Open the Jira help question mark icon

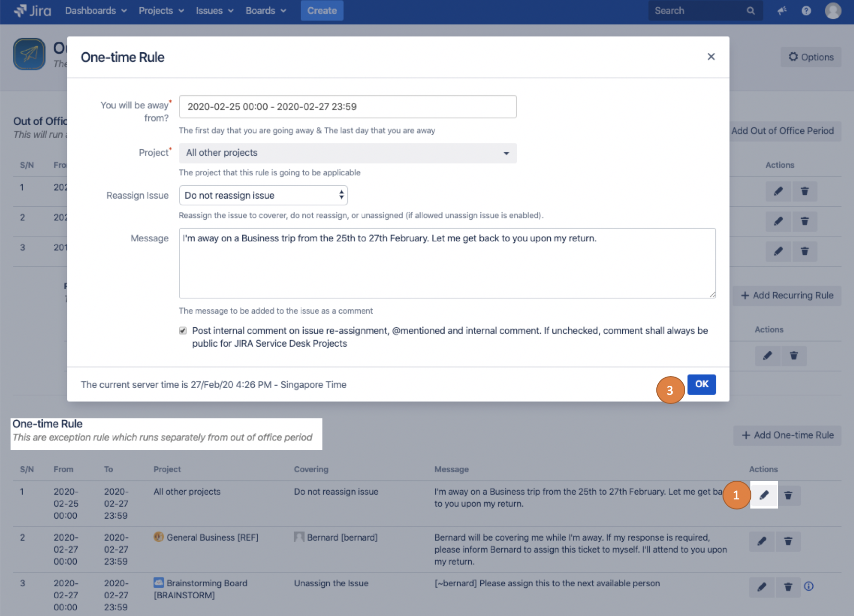click(806, 11)
